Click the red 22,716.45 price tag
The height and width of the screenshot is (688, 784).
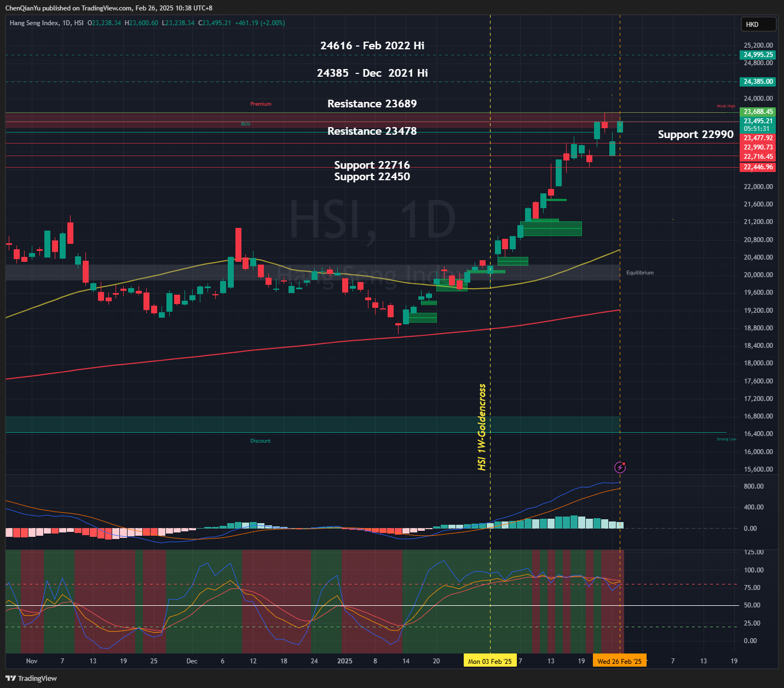(x=758, y=157)
